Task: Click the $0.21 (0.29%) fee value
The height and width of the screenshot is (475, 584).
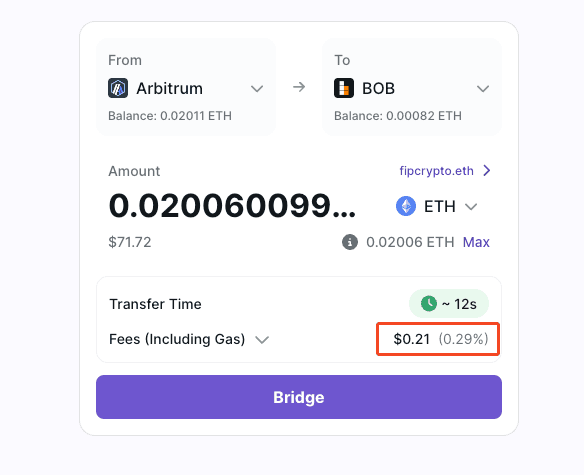Action: [x=441, y=339]
